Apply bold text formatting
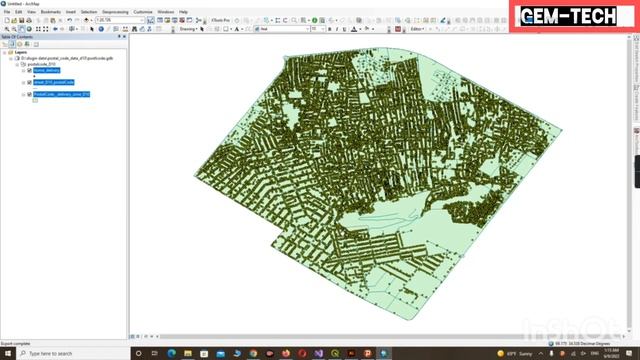This screenshot has height=360, width=640. tap(330, 29)
